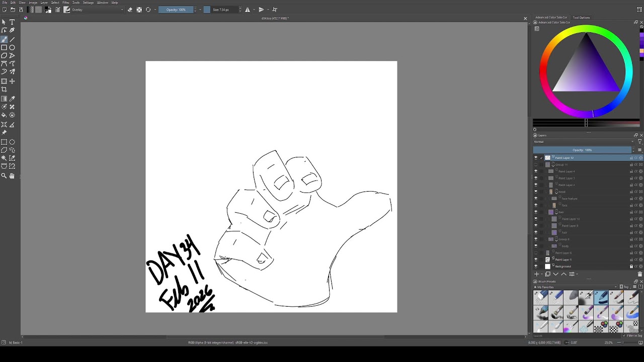Image resolution: width=644 pixels, height=362 pixels.
Task: Open the wrap around mode icon
Action: point(275,10)
